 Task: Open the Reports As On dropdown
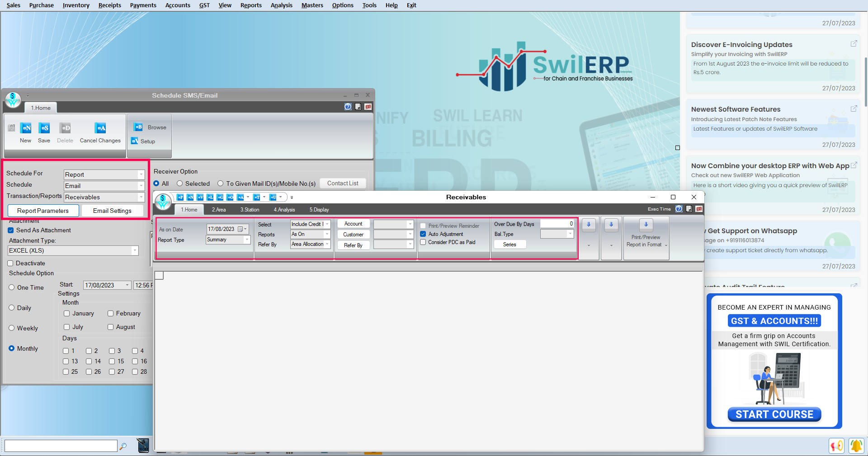tap(327, 234)
